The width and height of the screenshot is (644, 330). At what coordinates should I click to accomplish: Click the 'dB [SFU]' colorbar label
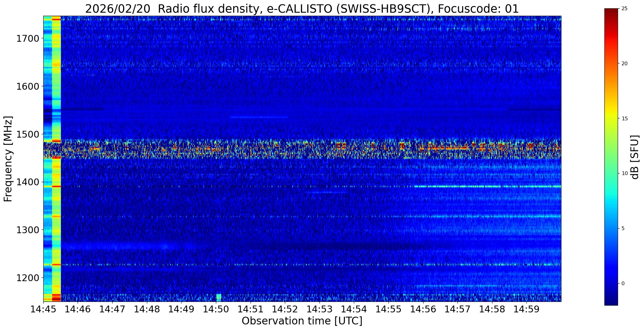click(x=635, y=157)
